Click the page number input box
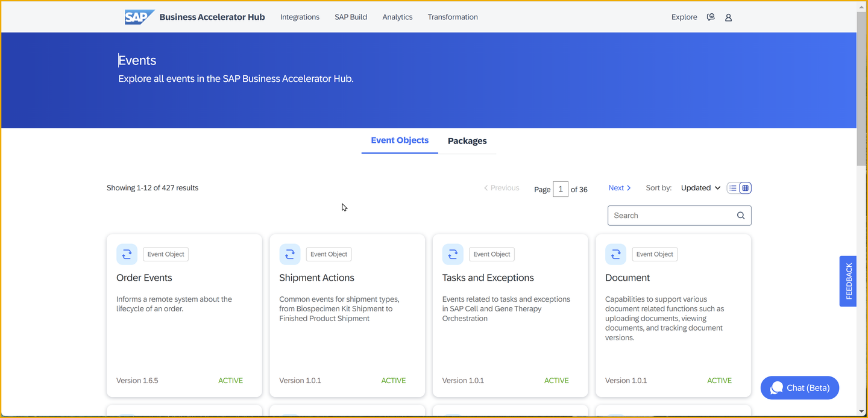The height and width of the screenshot is (418, 868). pos(561,189)
